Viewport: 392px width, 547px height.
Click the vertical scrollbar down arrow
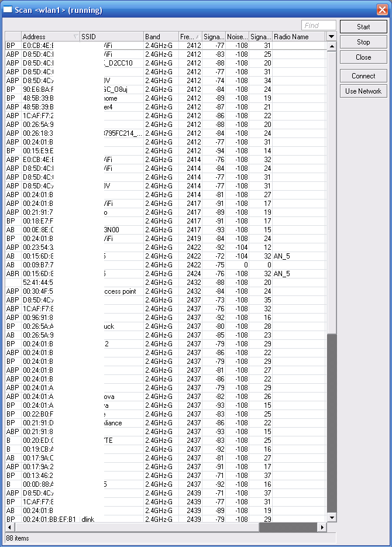(332, 518)
